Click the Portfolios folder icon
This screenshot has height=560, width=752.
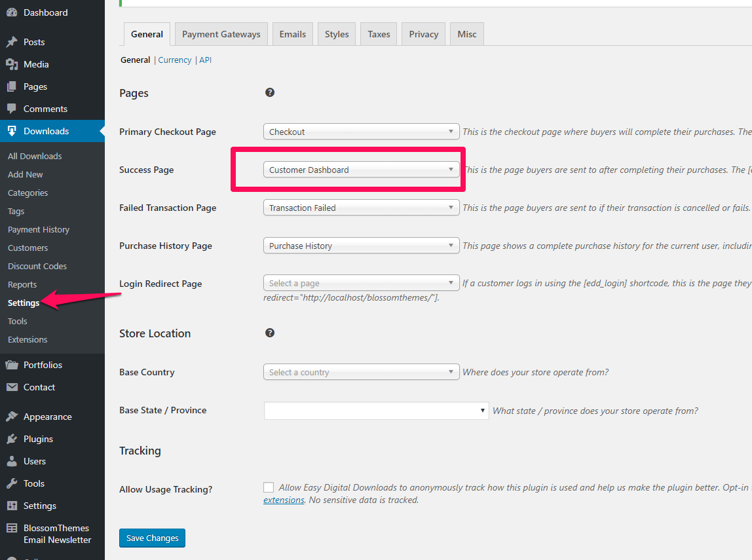12,365
